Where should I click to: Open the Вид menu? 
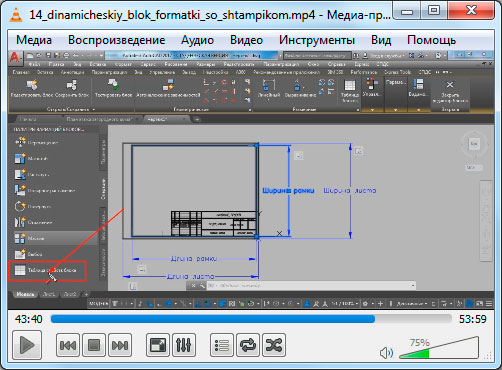tap(381, 40)
